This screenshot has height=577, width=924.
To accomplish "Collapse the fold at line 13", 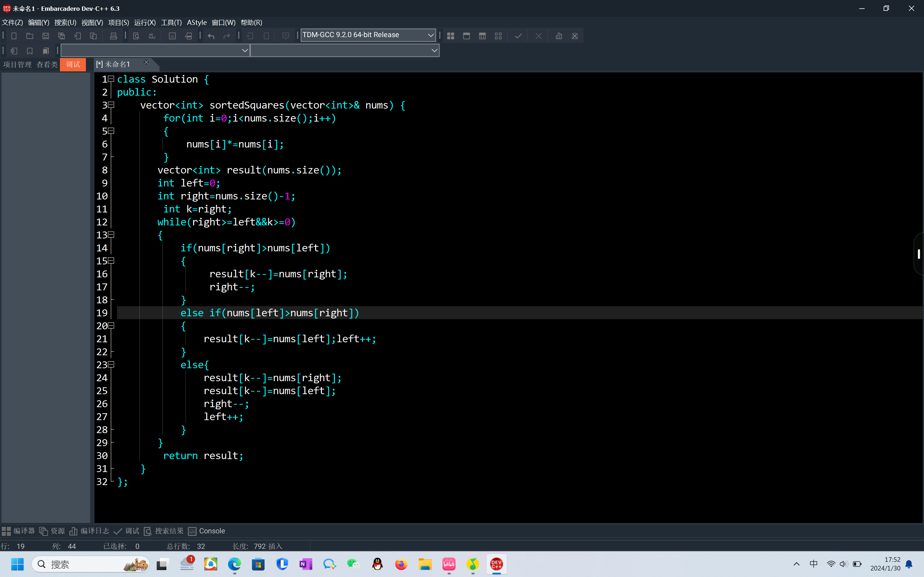I will pyautogui.click(x=111, y=235).
